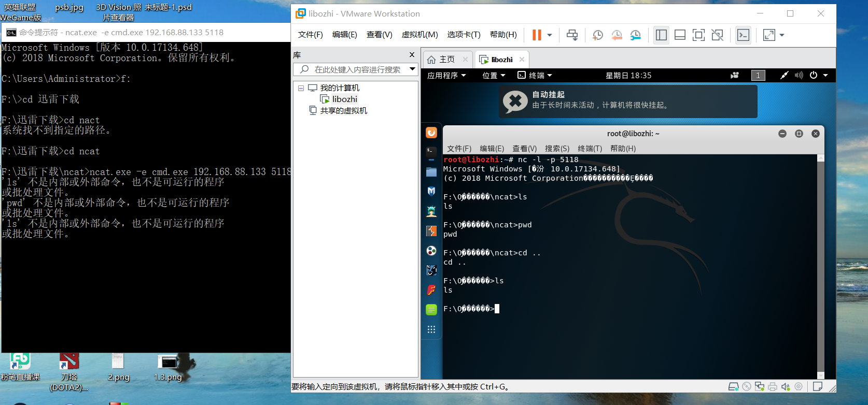
Task: Click the VMware status bar network adapter icon
Action: coord(760,386)
